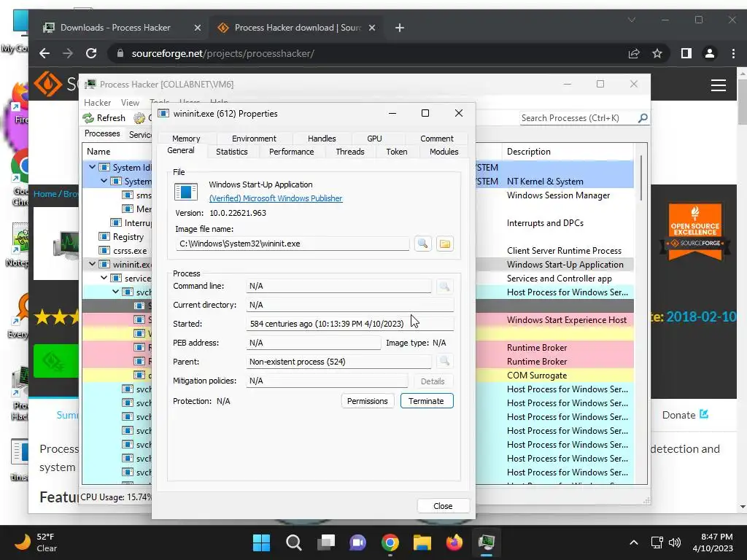Screen dimensions: 747x560
Task: Click the inspect image file magnifier icon
Action: pos(422,244)
